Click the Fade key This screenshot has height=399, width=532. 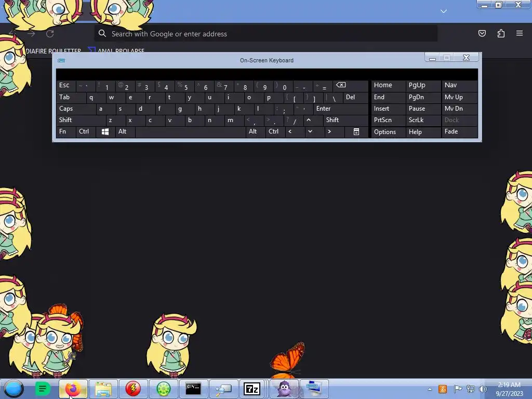click(x=459, y=131)
